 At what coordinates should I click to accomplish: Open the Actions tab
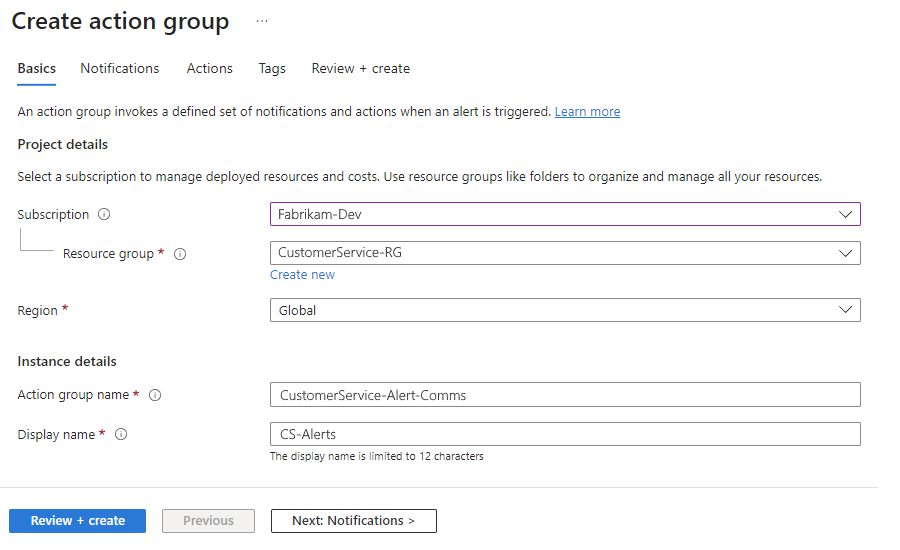[209, 68]
